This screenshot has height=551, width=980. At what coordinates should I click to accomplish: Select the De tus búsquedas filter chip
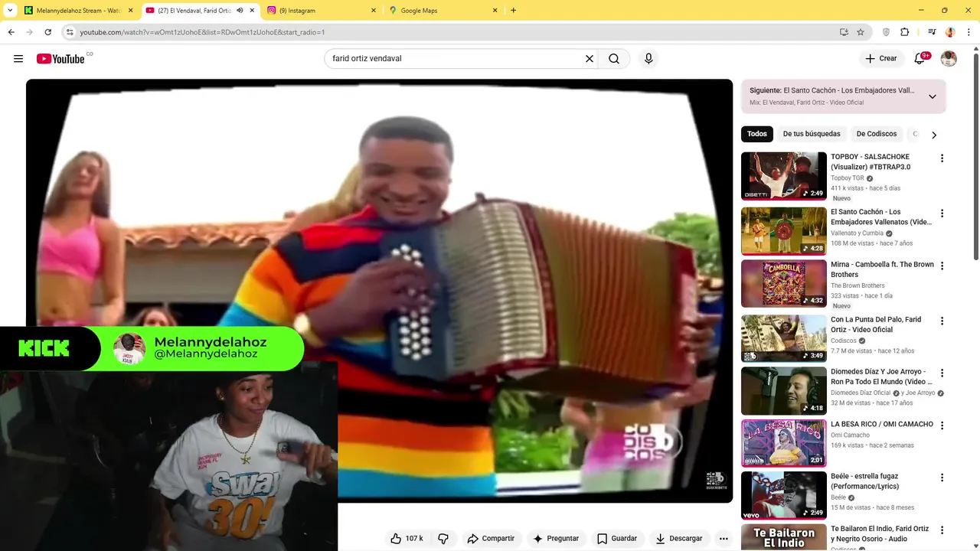[x=812, y=134]
